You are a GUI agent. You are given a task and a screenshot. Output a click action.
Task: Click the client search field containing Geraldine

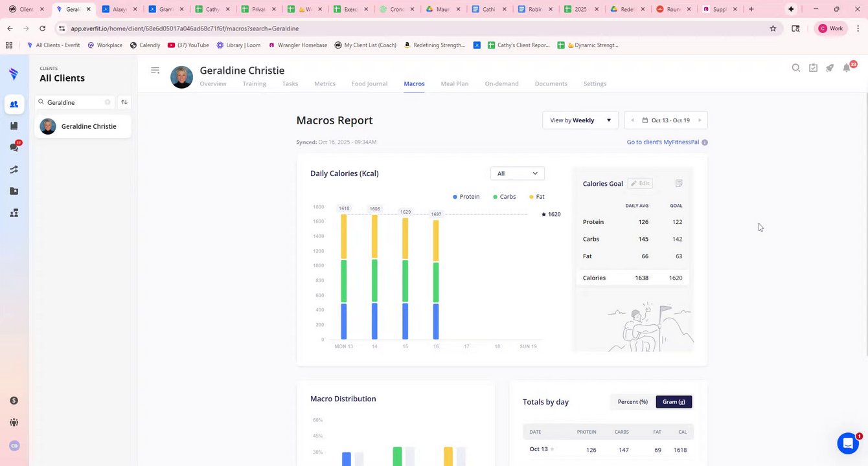(74, 102)
